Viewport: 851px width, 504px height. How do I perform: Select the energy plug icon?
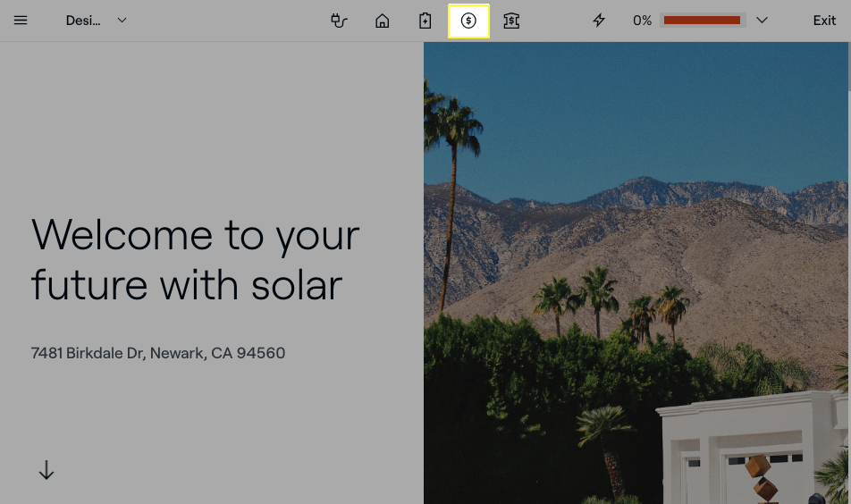pyautogui.click(x=339, y=21)
